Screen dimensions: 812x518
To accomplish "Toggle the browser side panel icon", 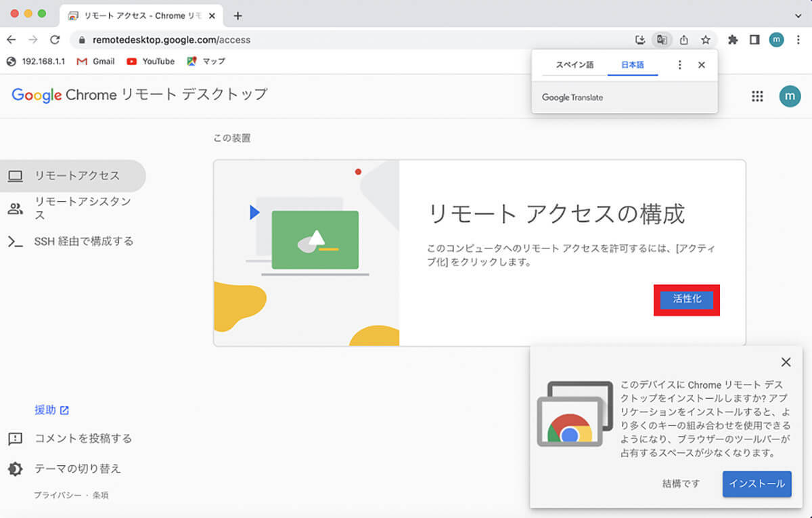I will click(x=754, y=40).
